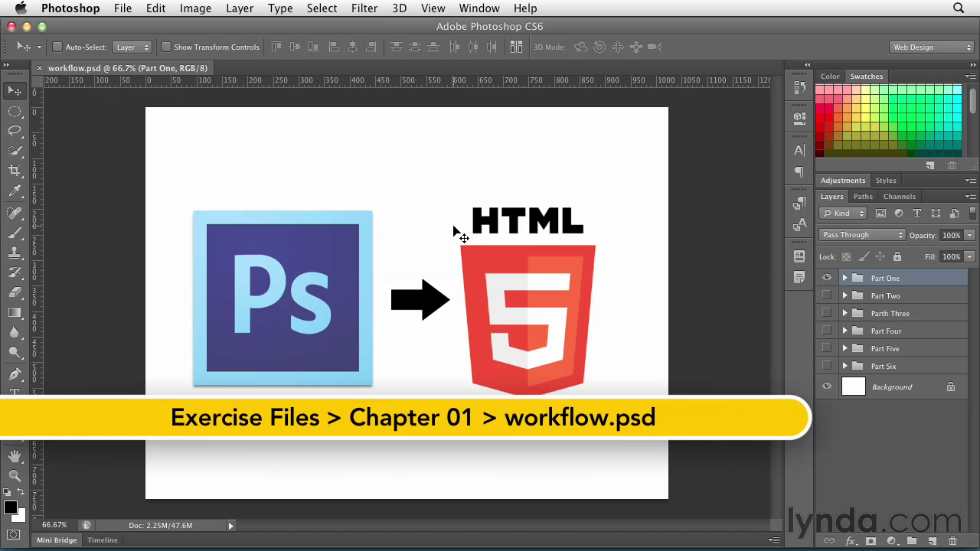Expand the Parth Three group
The width and height of the screenshot is (980, 551).
click(x=845, y=313)
